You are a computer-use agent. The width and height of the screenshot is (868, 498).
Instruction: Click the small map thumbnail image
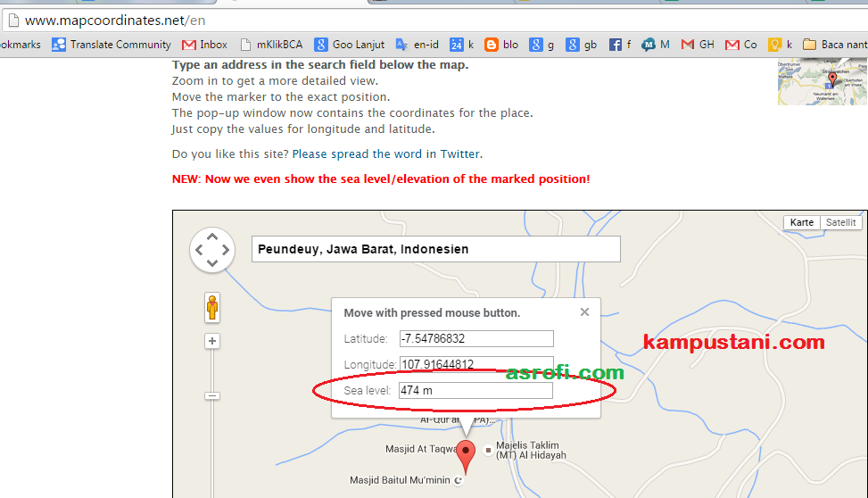(823, 81)
